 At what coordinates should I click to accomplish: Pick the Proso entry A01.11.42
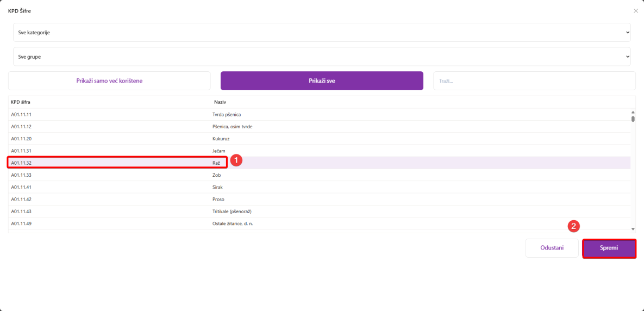(x=218, y=199)
